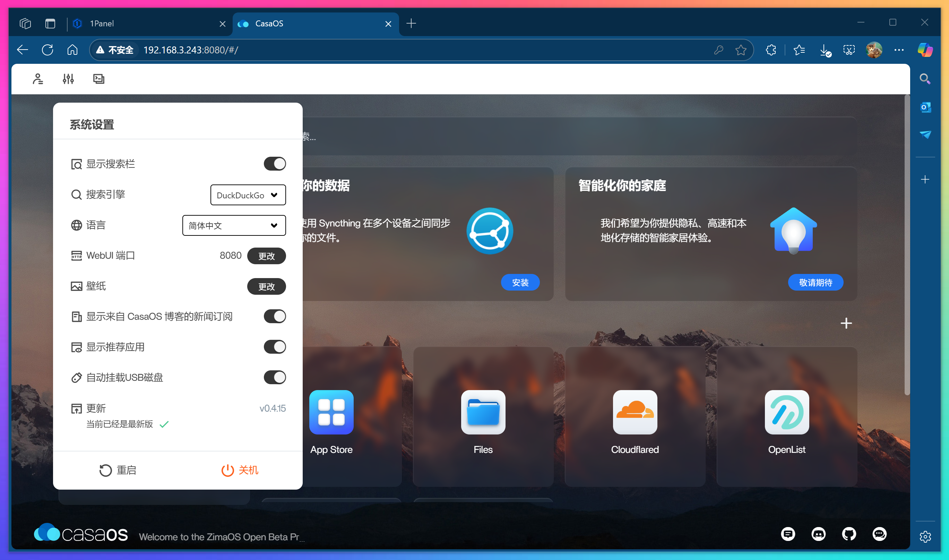This screenshot has width=949, height=560.
Task: Select the sliders settings icon in top toolbar
Action: [x=68, y=78]
